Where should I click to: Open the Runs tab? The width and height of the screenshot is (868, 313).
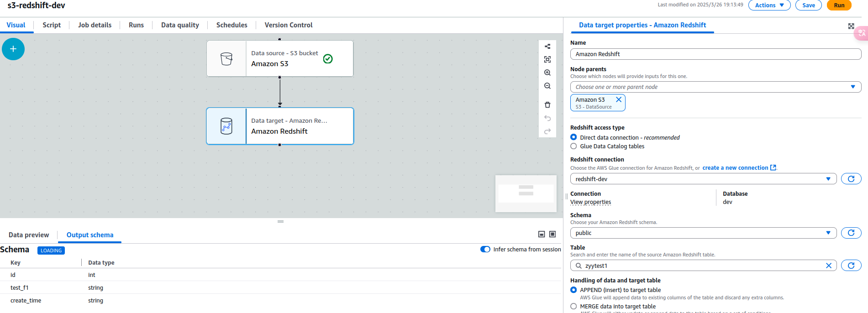click(136, 25)
